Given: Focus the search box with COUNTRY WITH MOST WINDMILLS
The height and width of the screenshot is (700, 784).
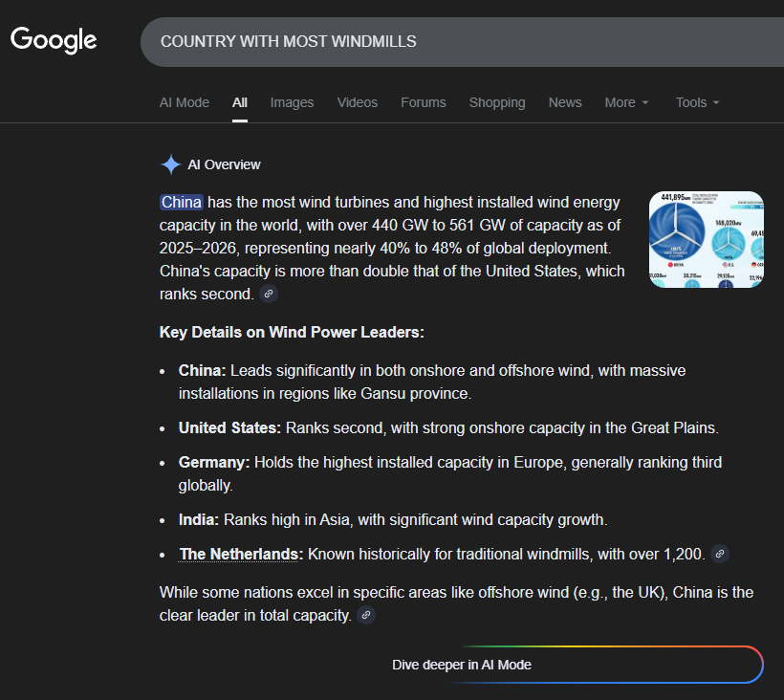Looking at the screenshot, I should pos(462,41).
